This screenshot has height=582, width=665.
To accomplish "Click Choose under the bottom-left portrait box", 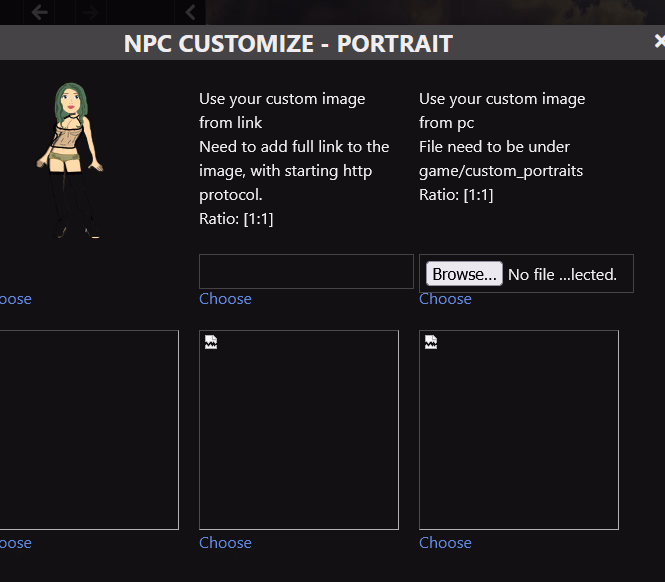I will pos(15,543).
